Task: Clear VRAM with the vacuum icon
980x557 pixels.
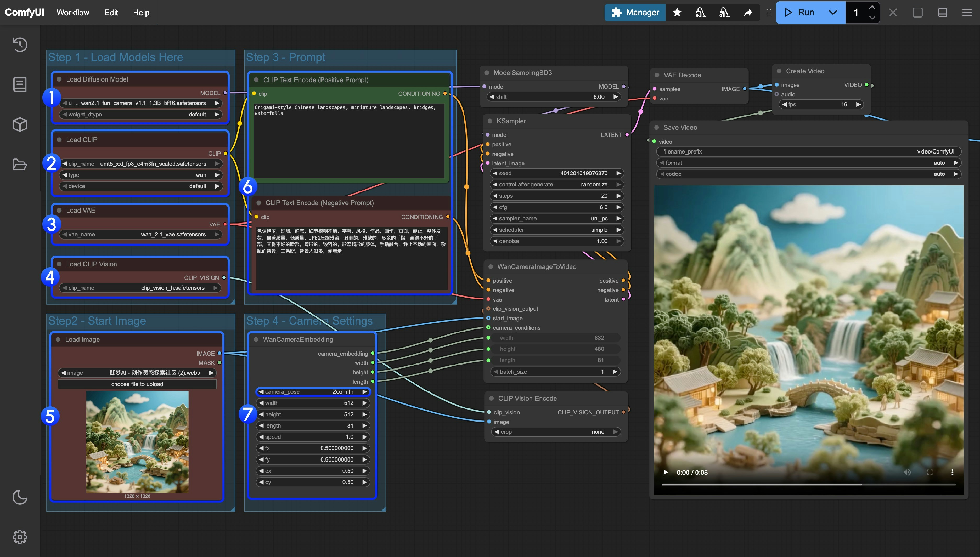Action: pyautogui.click(x=700, y=12)
